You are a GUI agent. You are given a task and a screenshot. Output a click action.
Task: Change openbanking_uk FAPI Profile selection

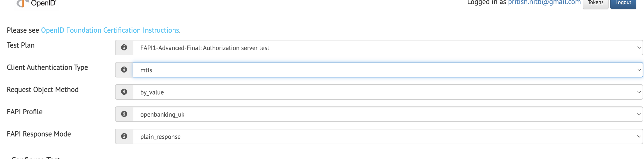375,114
